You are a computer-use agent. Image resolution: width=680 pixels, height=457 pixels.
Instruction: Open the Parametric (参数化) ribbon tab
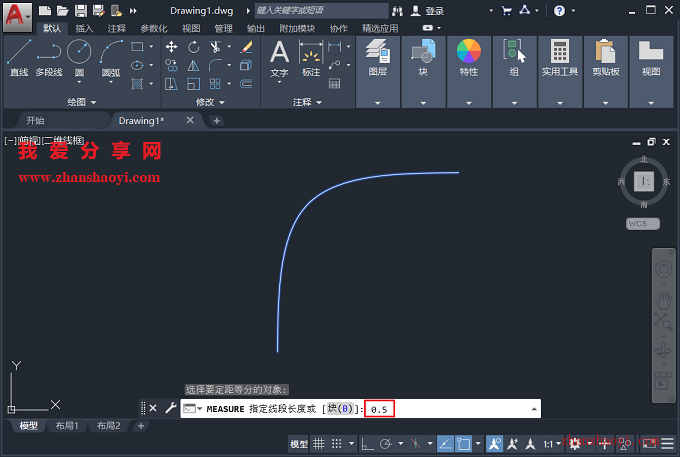[x=154, y=29]
